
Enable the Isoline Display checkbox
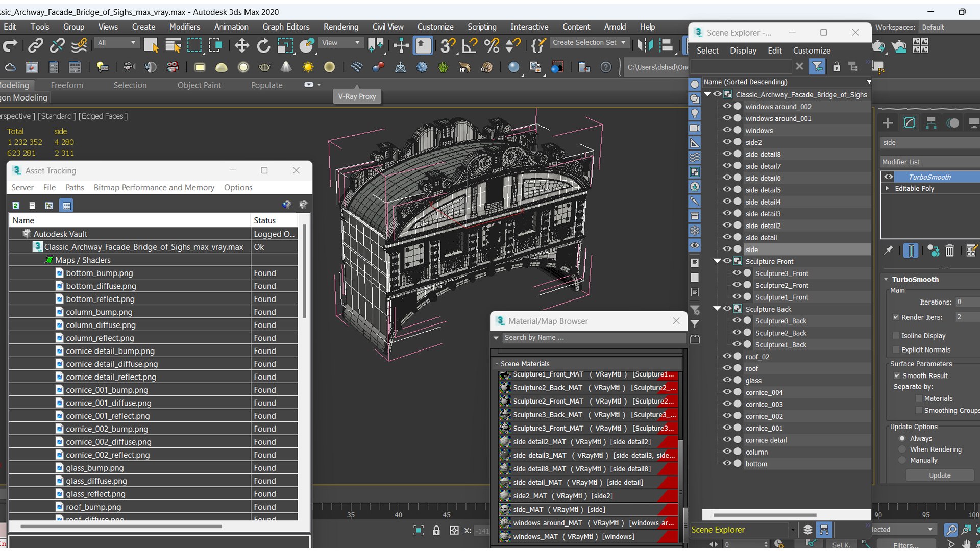pos(896,336)
